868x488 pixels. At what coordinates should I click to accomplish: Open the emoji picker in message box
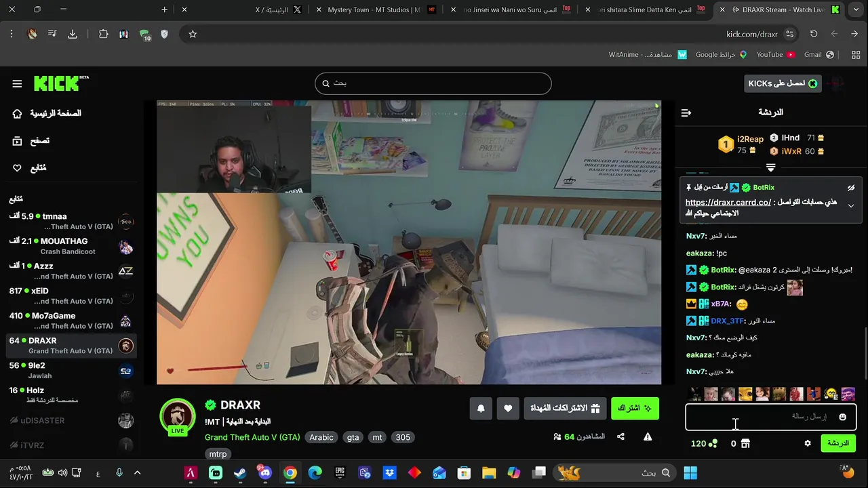(842, 417)
